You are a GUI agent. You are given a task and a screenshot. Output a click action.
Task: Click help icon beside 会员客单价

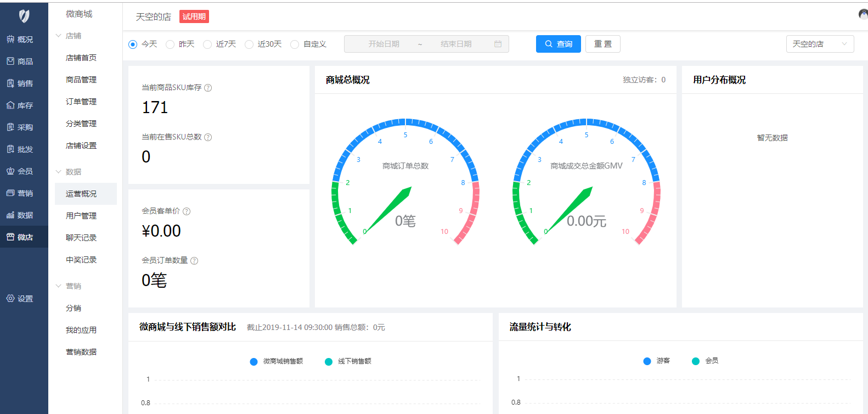click(x=187, y=211)
